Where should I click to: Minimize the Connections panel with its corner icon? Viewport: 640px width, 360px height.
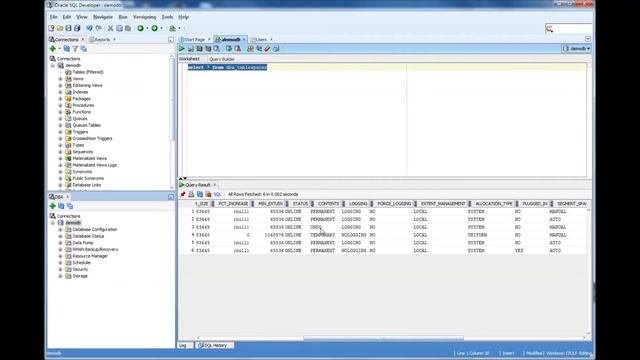point(171,40)
